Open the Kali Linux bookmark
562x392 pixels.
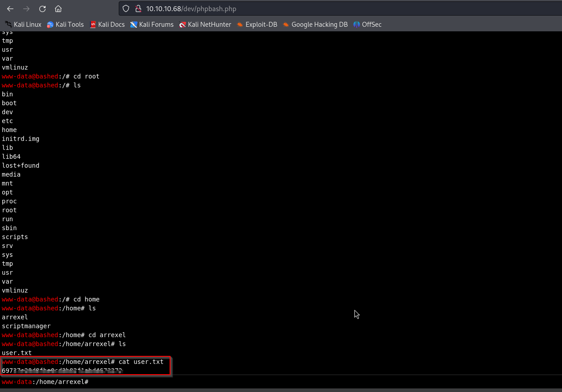coord(23,25)
